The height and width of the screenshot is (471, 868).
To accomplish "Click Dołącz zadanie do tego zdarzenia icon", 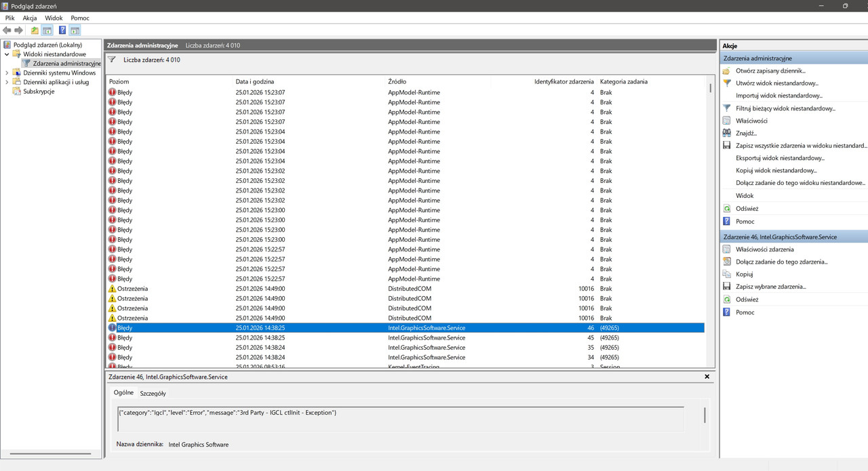I will (726, 262).
